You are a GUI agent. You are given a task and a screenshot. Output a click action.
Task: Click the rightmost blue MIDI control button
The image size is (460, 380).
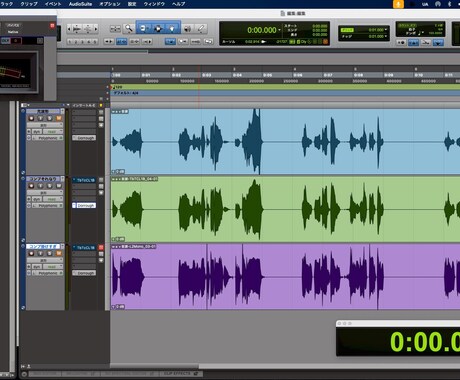coord(438,42)
